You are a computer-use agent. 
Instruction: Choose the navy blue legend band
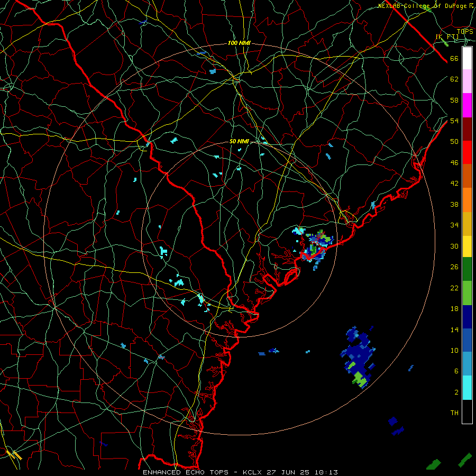tap(467, 317)
